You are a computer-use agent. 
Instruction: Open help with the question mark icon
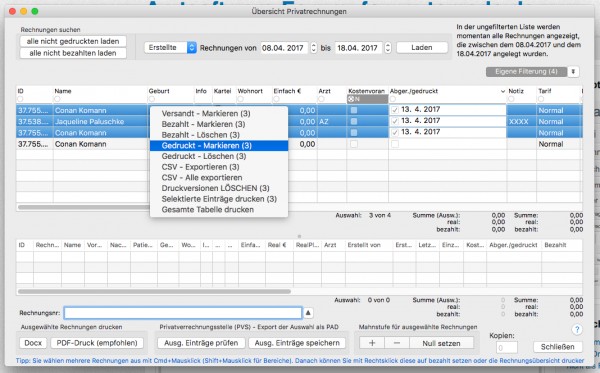pyautogui.click(x=577, y=329)
